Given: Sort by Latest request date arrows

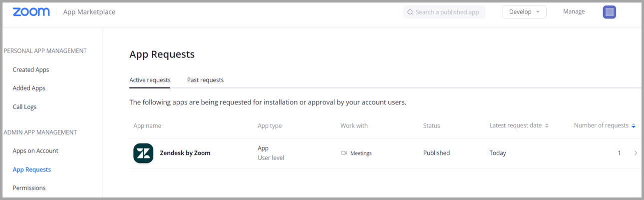Looking at the screenshot, I should 547,126.
